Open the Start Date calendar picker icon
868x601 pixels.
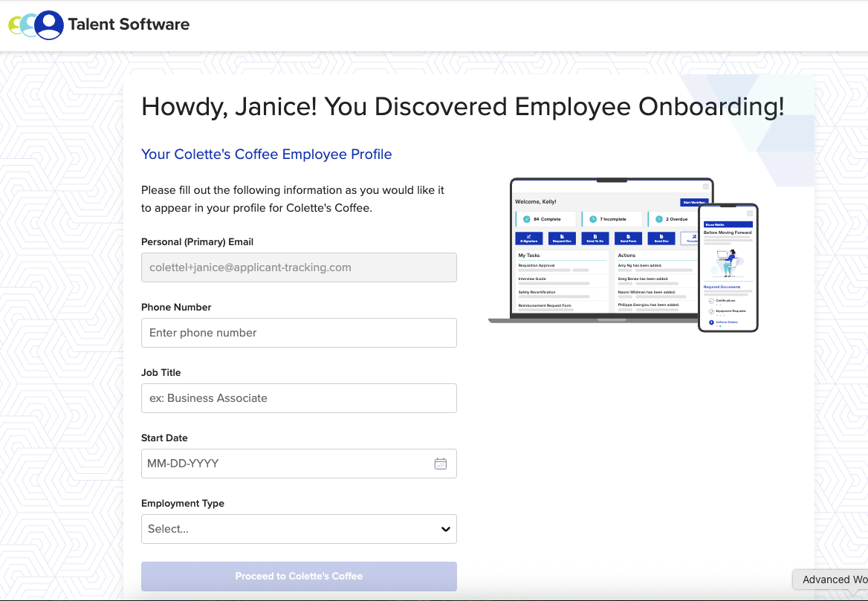pos(441,464)
